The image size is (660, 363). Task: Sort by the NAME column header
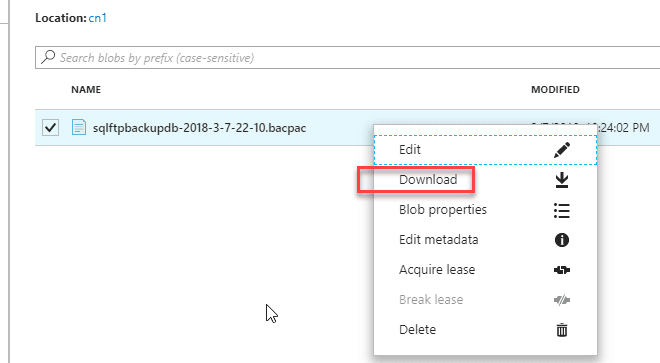[x=86, y=90]
